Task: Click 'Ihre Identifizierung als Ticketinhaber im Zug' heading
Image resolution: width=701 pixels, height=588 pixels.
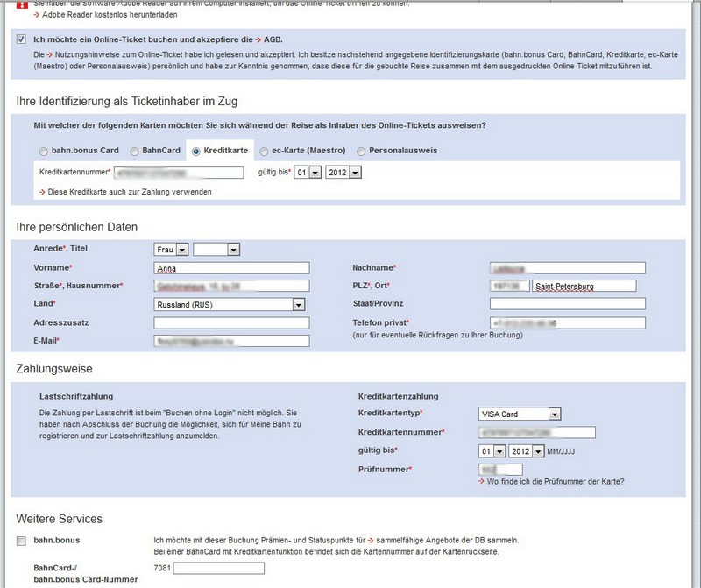Action: (127, 102)
